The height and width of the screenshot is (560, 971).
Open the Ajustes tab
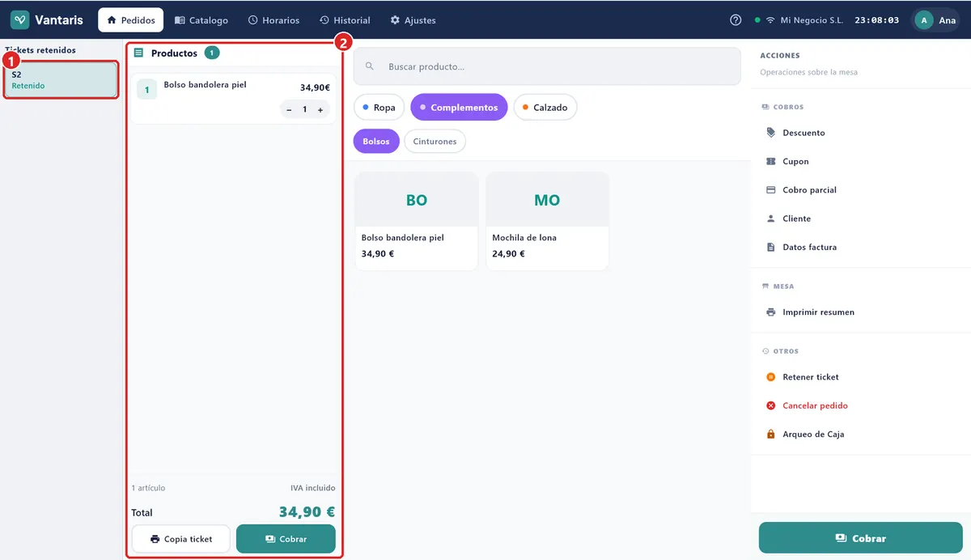click(413, 20)
